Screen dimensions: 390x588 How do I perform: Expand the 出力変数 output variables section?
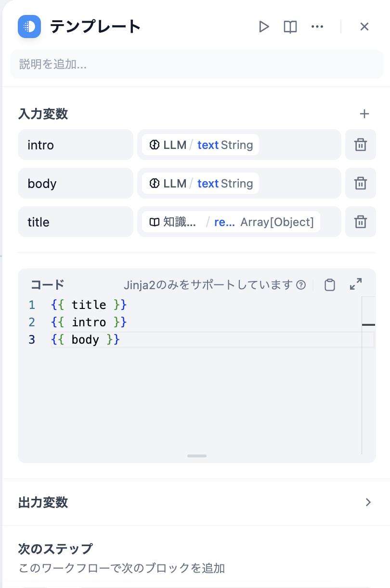pos(369,501)
